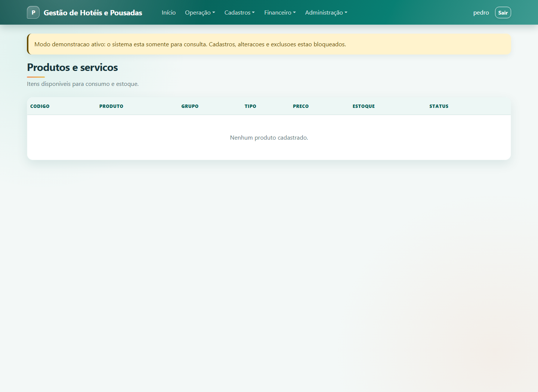The image size is (538, 392).
Task: Go to Início page
Action: [x=168, y=12]
